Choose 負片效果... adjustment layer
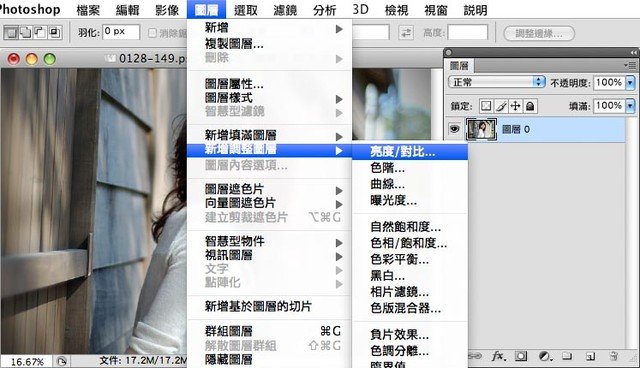Image resolution: width=640 pixels, height=368 pixels. point(410,335)
